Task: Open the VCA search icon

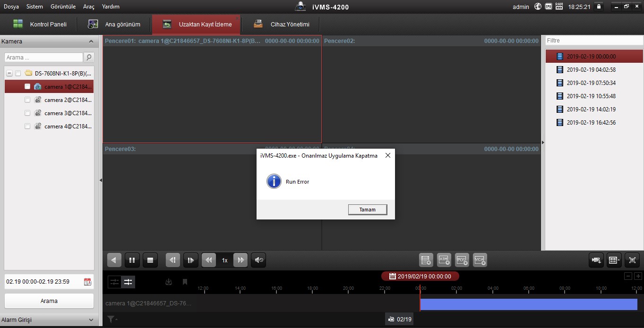Action: click(x=480, y=260)
